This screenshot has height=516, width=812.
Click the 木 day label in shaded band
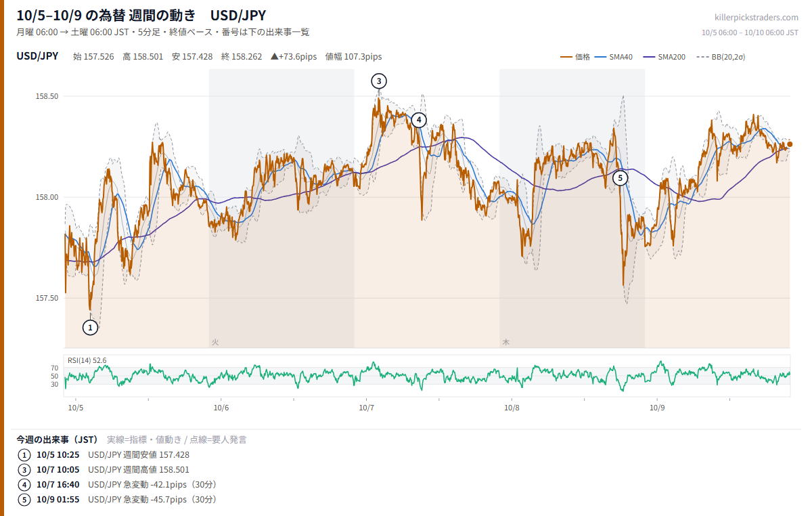point(505,343)
